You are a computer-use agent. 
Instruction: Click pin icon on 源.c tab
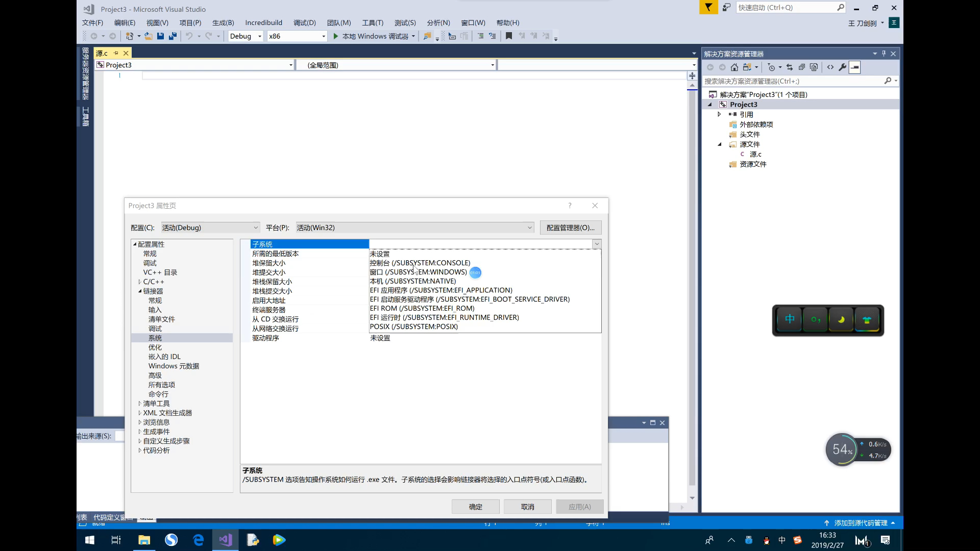click(x=116, y=53)
